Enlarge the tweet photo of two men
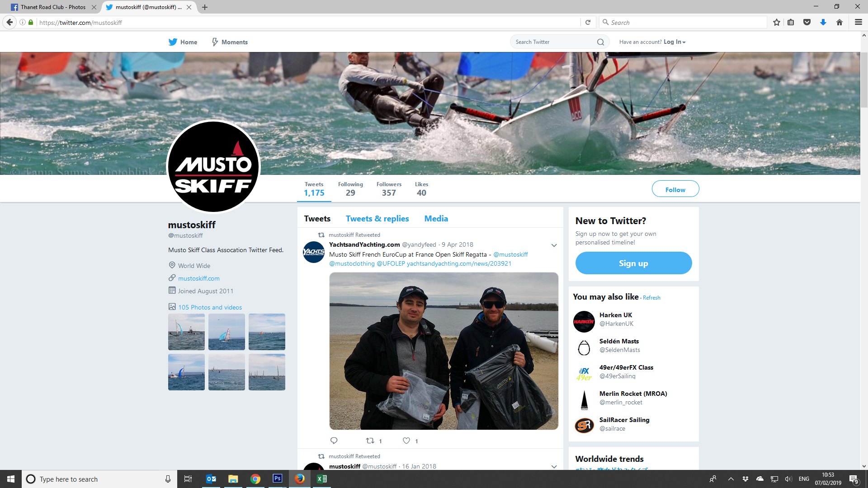Screen dimensions: 868x488 [443, 351]
